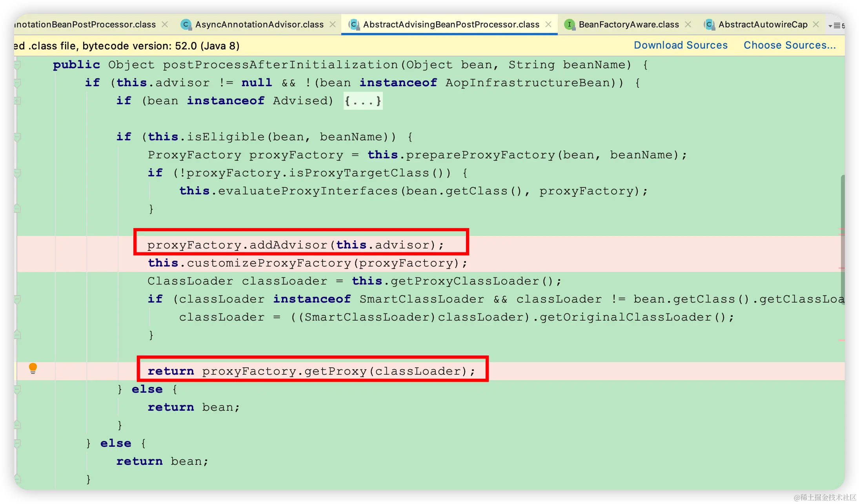Close the BeanFactoryAware.class tab
This screenshot has width=859, height=504.
coord(688,24)
